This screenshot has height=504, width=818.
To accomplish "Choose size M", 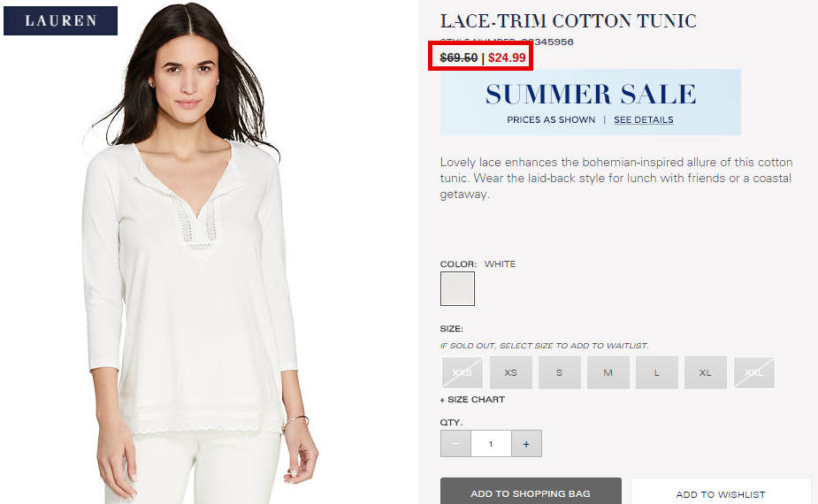I will point(608,372).
